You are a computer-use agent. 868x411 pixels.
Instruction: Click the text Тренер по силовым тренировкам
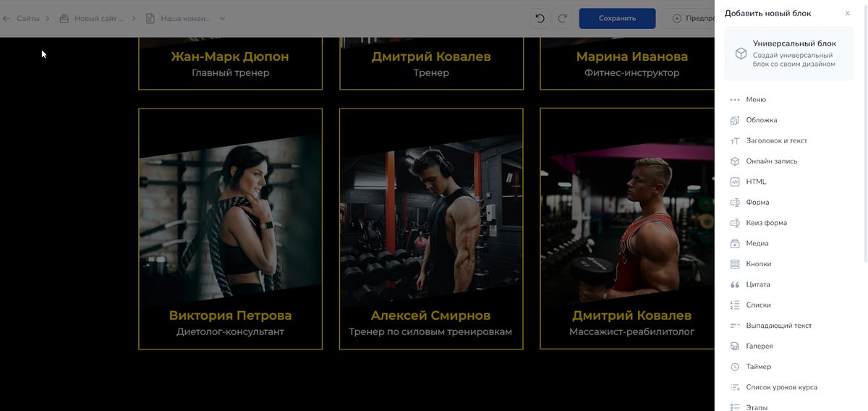[431, 332]
